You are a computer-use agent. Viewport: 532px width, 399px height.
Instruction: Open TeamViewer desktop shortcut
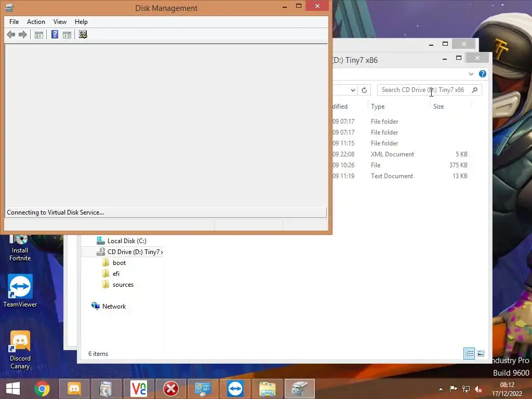(20, 291)
